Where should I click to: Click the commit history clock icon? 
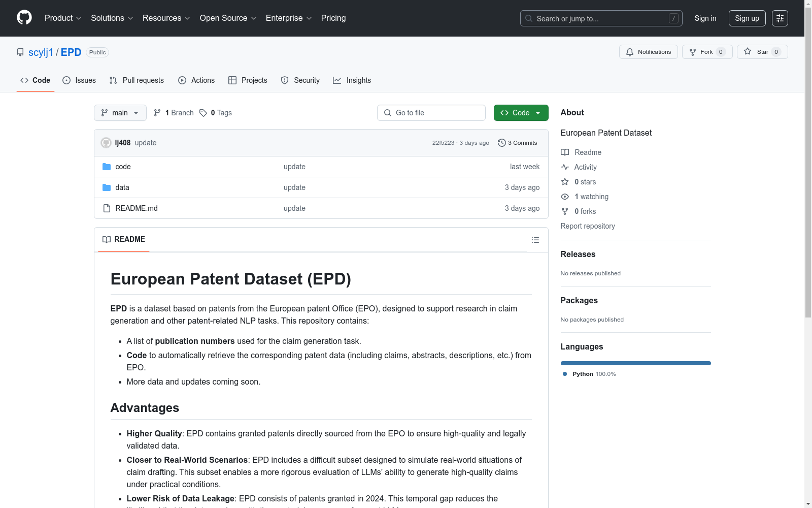[502, 143]
